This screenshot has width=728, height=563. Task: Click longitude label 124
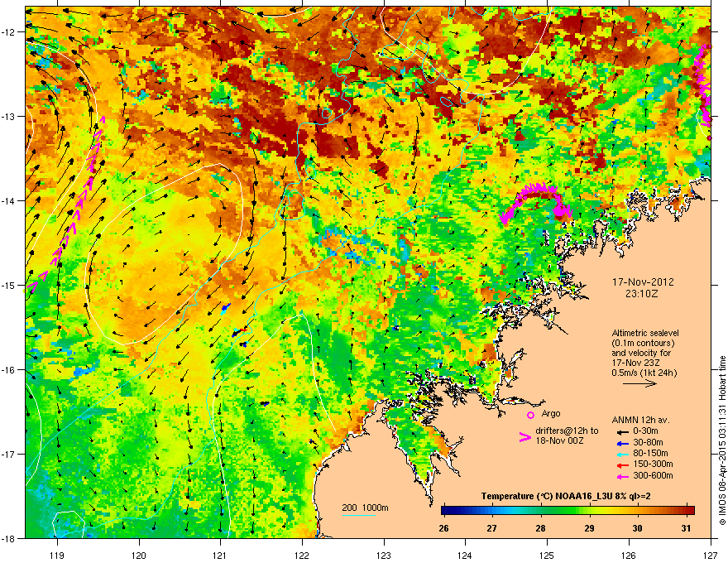(465, 555)
